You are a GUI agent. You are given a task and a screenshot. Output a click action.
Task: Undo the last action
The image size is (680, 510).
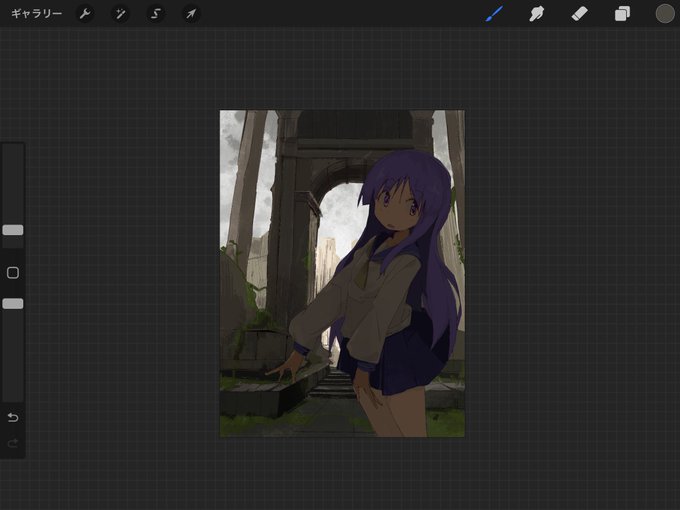click(13, 417)
